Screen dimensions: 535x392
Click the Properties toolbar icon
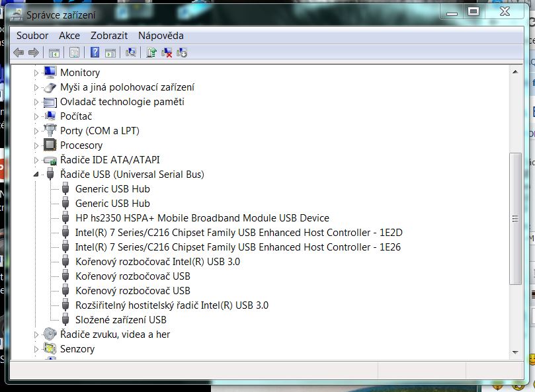click(x=75, y=52)
